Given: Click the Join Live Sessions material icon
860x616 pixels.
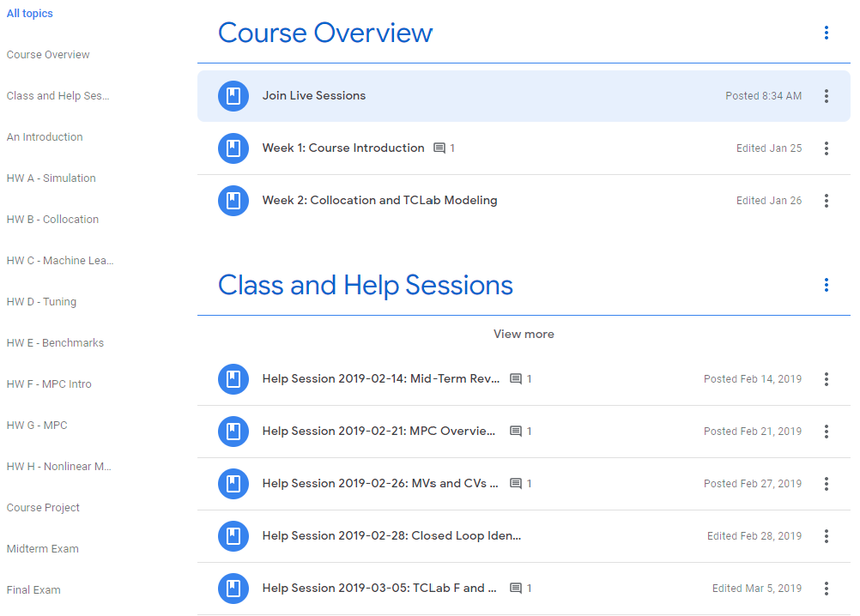Looking at the screenshot, I should click(x=233, y=96).
